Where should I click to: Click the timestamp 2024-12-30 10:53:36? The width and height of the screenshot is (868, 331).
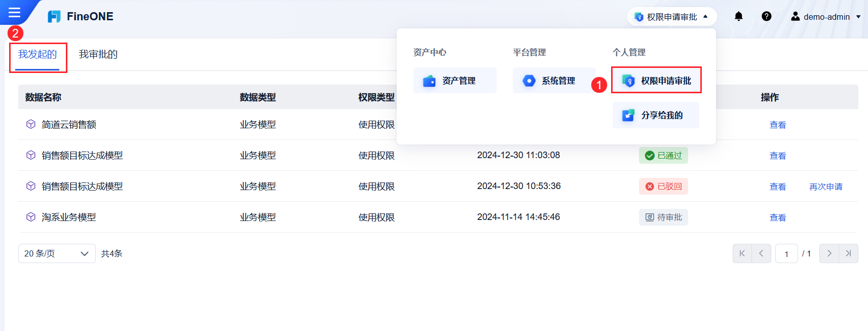(519, 186)
